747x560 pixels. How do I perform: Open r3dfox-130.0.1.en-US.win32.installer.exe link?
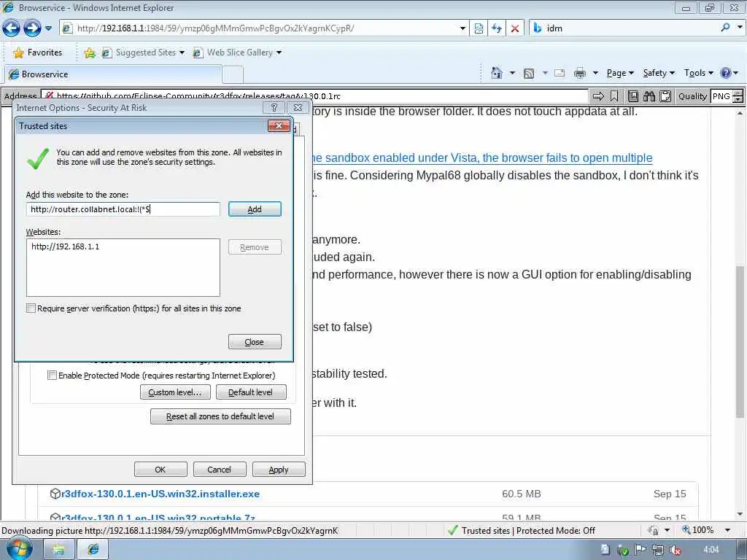tap(160, 494)
